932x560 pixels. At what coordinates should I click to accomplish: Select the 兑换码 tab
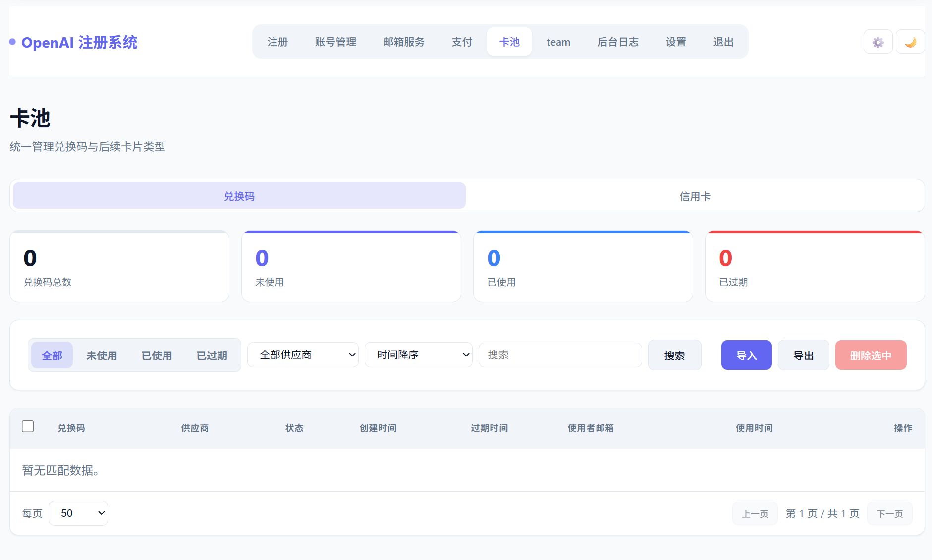click(239, 196)
